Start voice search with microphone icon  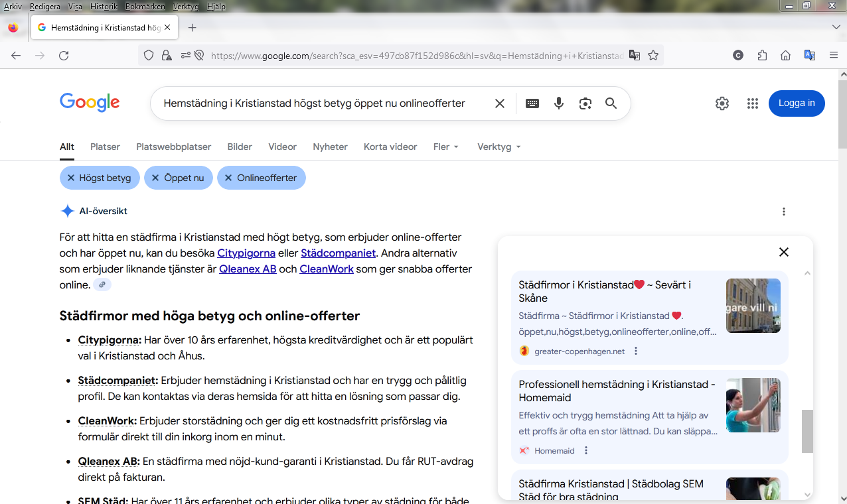pyautogui.click(x=559, y=103)
